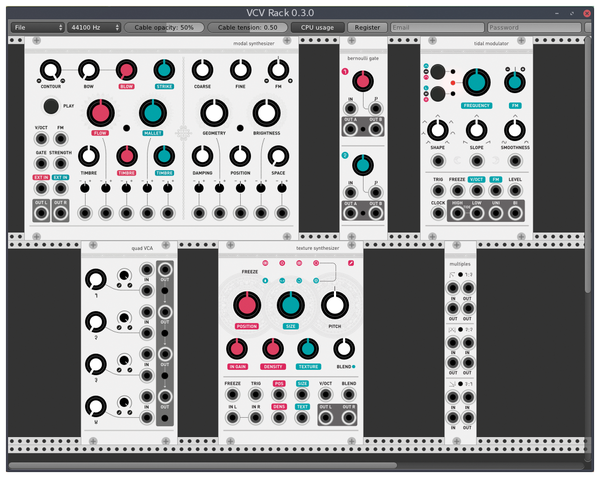Click the DENSITY knob
600x478 pixels.
tap(272, 349)
